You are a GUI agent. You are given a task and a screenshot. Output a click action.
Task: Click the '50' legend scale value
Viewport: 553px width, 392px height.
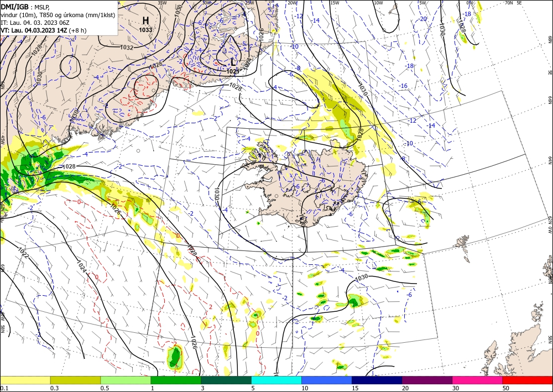[x=506, y=388]
